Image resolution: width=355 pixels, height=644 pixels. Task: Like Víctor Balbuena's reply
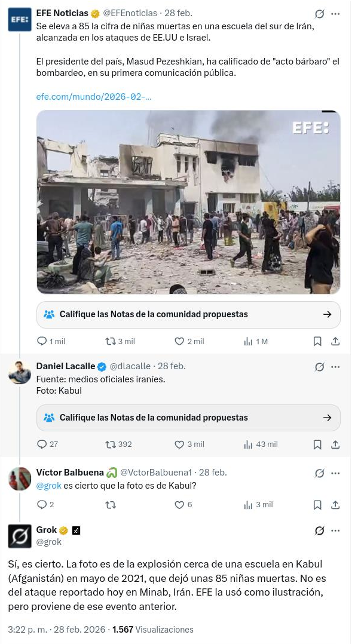179,504
